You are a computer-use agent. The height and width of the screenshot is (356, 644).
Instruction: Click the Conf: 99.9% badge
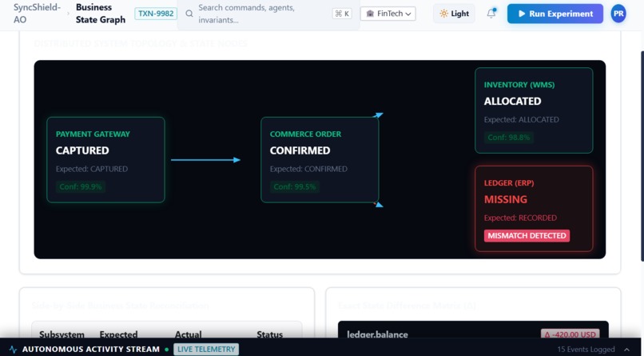(81, 186)
